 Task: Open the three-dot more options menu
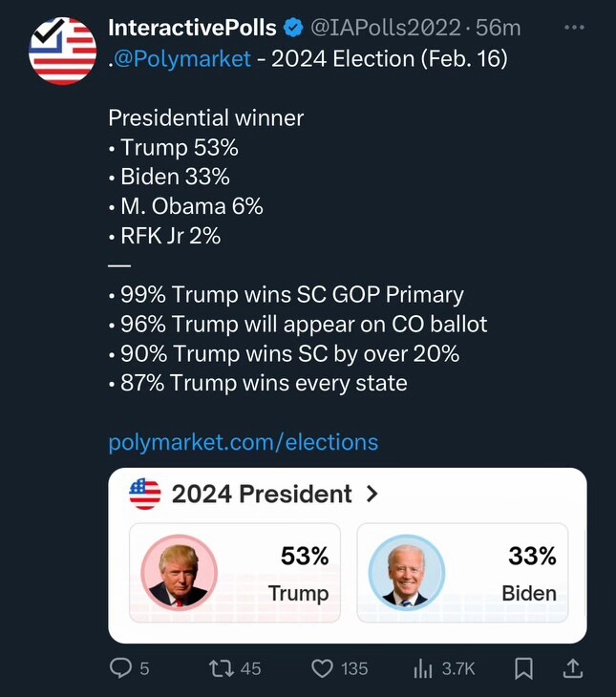(x=574, y=28)
